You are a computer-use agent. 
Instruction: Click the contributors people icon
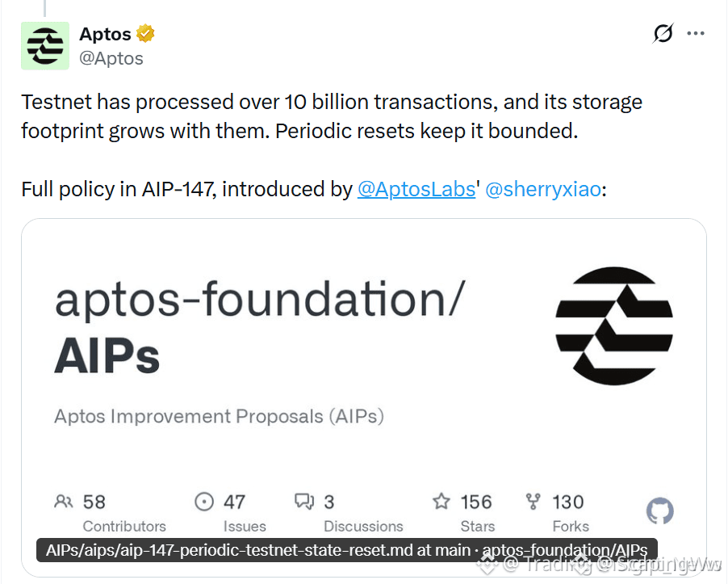[x=64, y=502]
